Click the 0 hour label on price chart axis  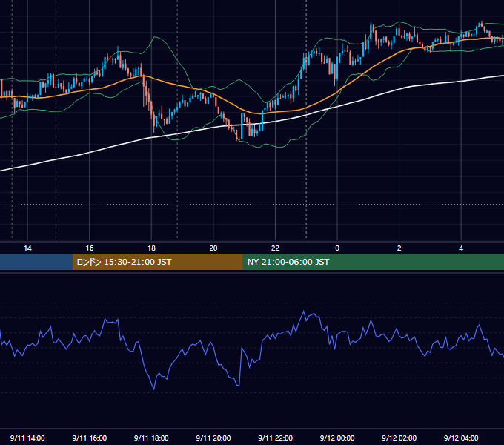[337, 248]
